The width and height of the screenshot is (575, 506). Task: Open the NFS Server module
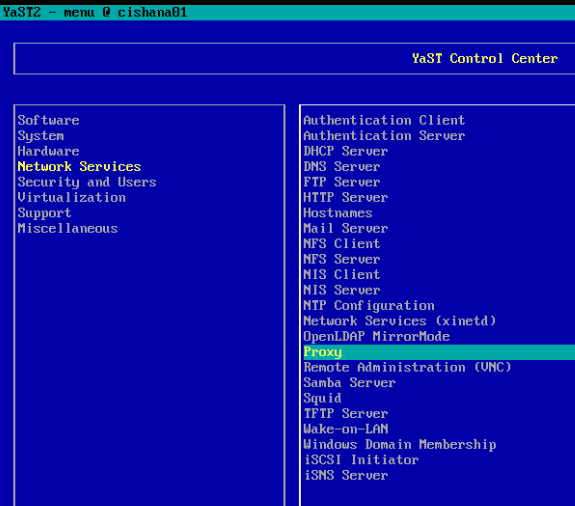(341, 259)
